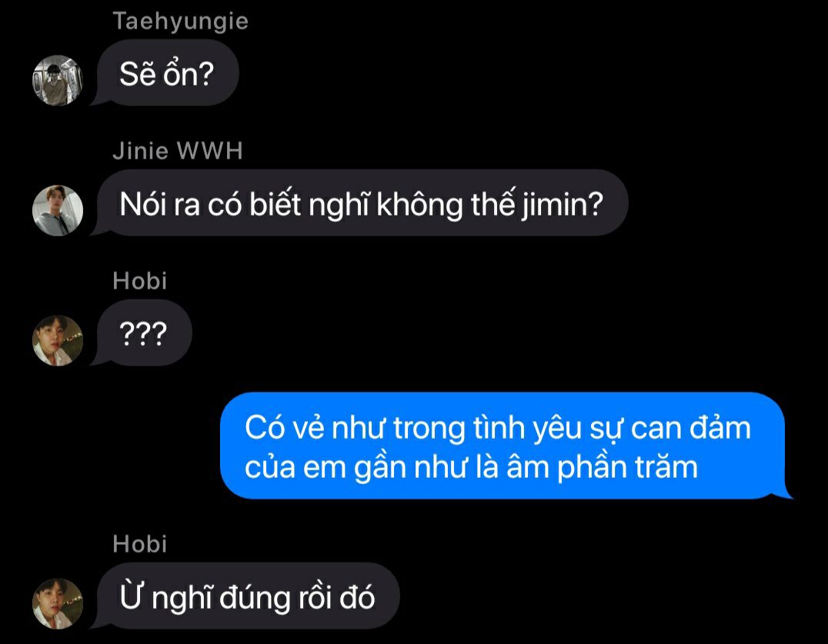Select Jinie's message "Nói ra có biết nghĩ không"
This screenshot has height=644, width=828.
(361, 203)
